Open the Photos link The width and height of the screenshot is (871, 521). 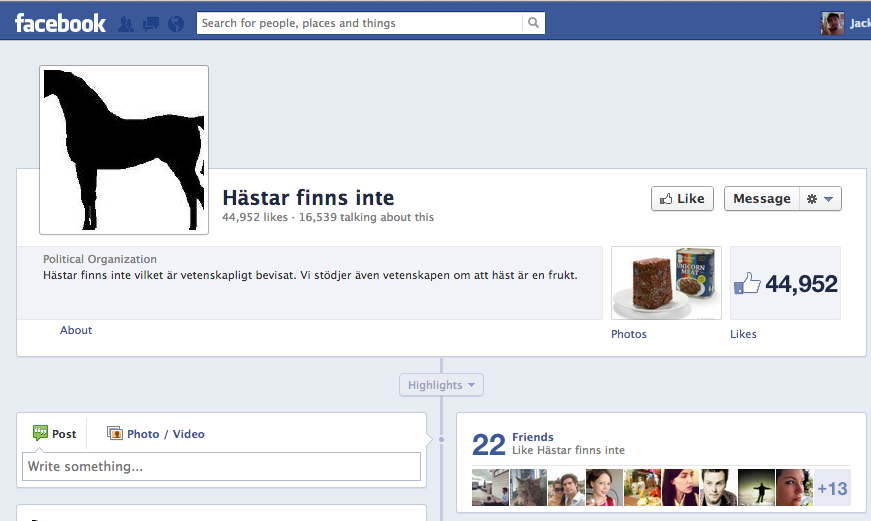click(629, 334)
